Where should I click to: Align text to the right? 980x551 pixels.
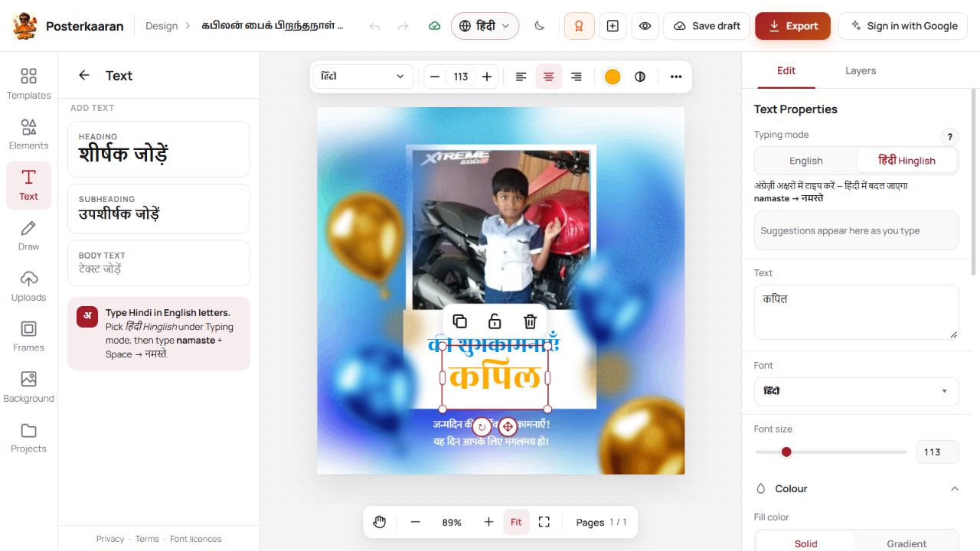[x=577, y=77]
